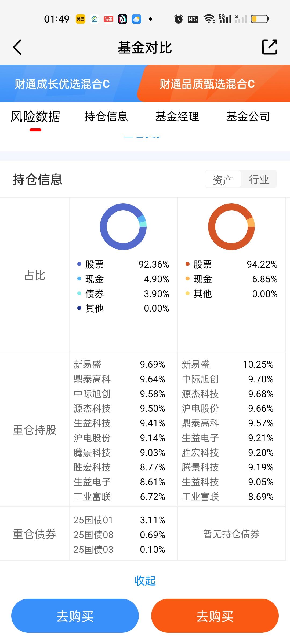This screenshot has width=290, height=644.
Task: Tap the Toutiao notification icon
Action: (108, 19)
